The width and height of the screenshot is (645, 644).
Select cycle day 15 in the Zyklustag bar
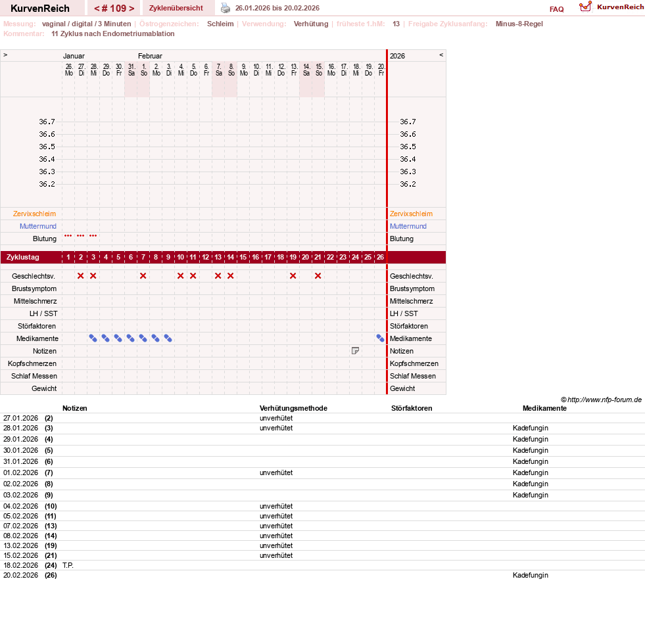pos(243,257)
